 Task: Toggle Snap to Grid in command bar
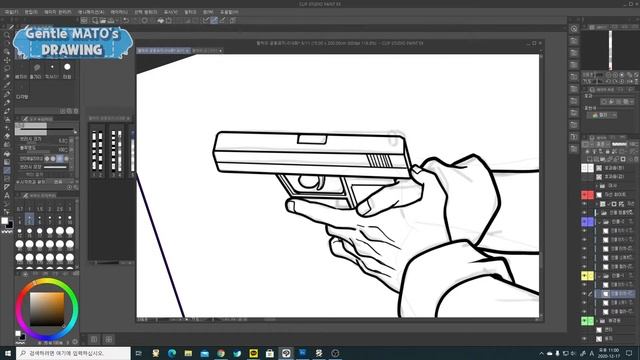click(223, 20)
